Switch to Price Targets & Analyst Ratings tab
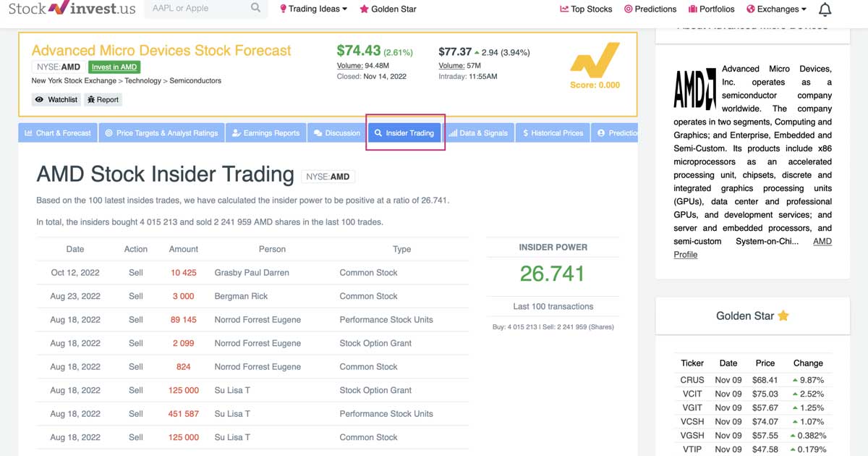Screen dimensions: 868x456 click(161, 133)
